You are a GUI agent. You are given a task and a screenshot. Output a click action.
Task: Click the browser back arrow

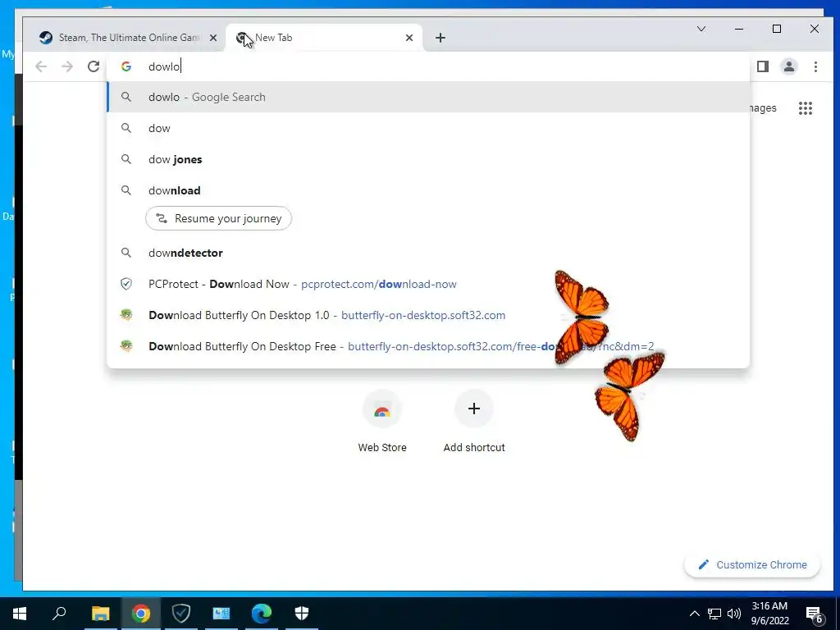(x=41, y=66)
